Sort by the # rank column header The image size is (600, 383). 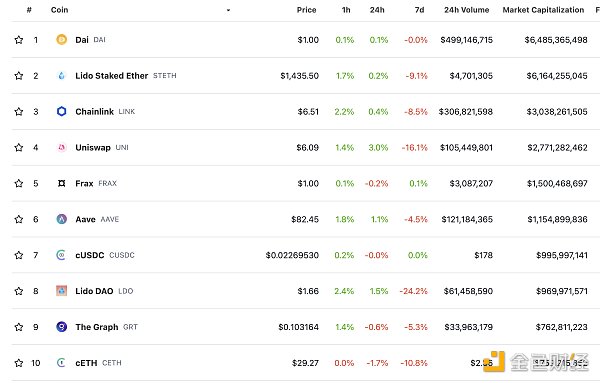pyautogui.click(x=29, y=10)
